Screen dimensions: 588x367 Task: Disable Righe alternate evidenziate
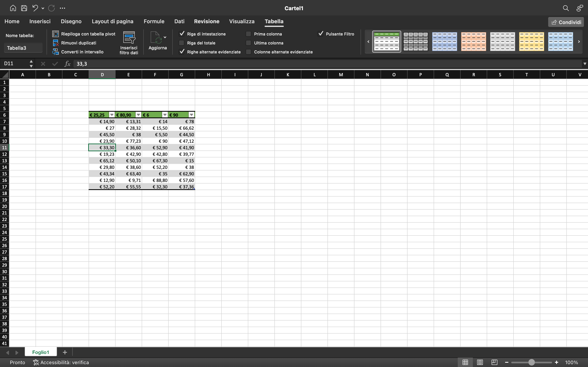coord(182,52)
